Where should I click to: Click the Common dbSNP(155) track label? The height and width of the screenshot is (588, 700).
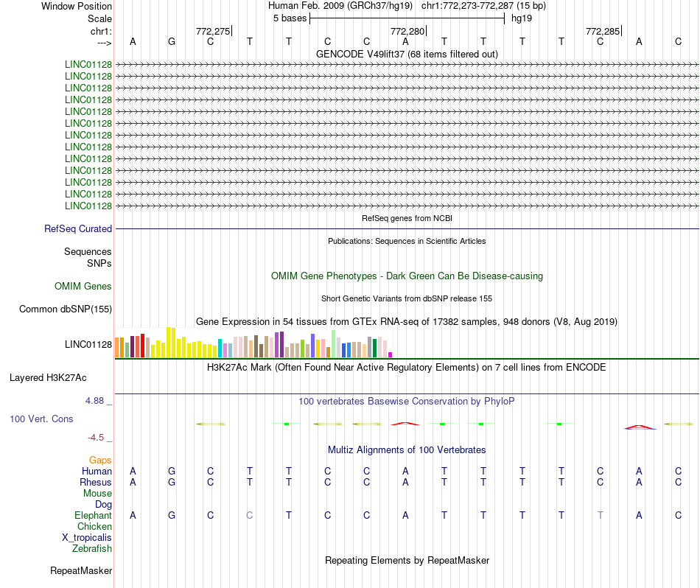point(66,309)
